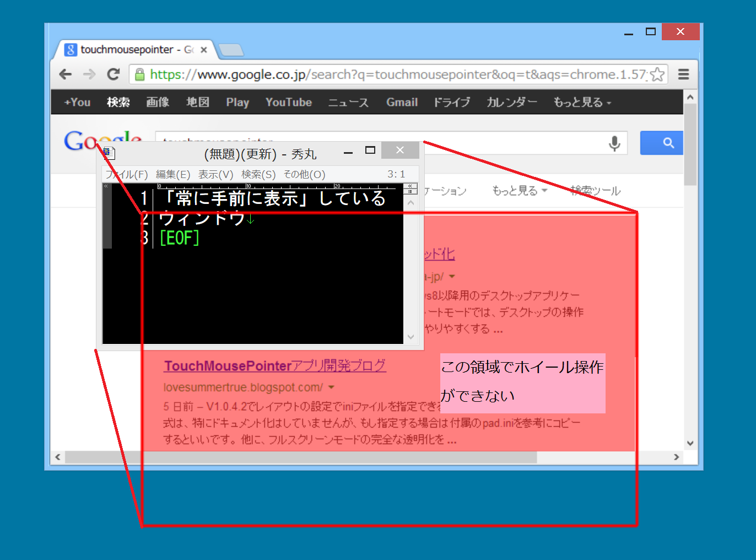Click Chrome's back arrow button
Image resolution: width=756 pixels, height=560 pixels.
tap(66, 74)
